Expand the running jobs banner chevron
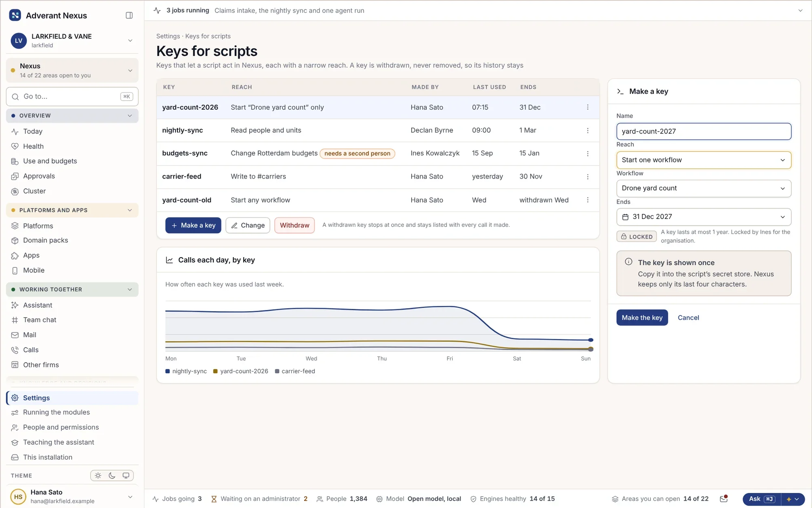This screenshot has height=508, width=812. [800, 11]
